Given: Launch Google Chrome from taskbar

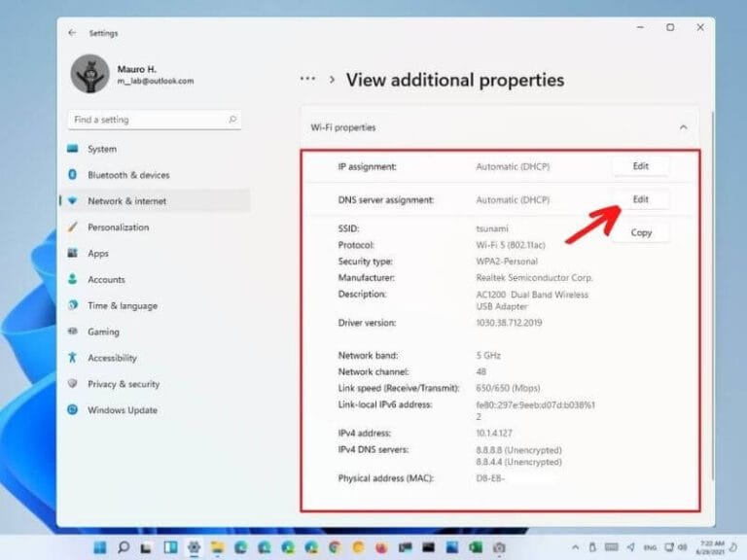Looking at the screenshot, I should point(335,547).
